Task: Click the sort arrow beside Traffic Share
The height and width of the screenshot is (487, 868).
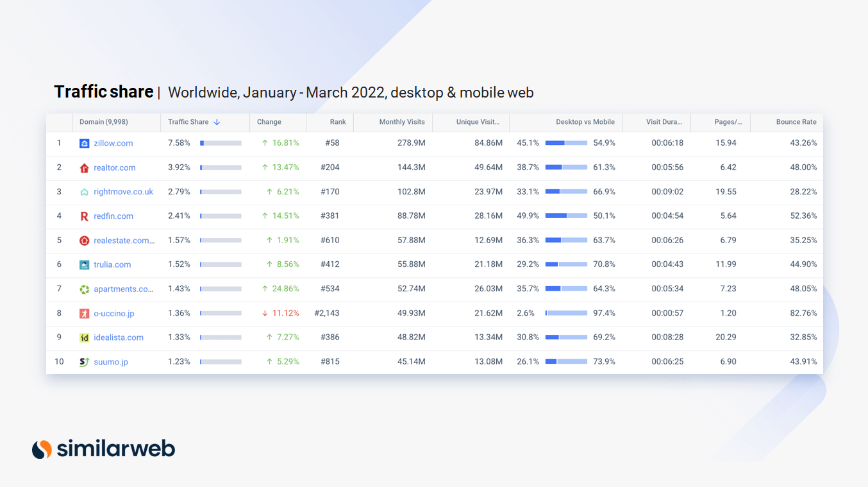Action: tap(217, 122)
